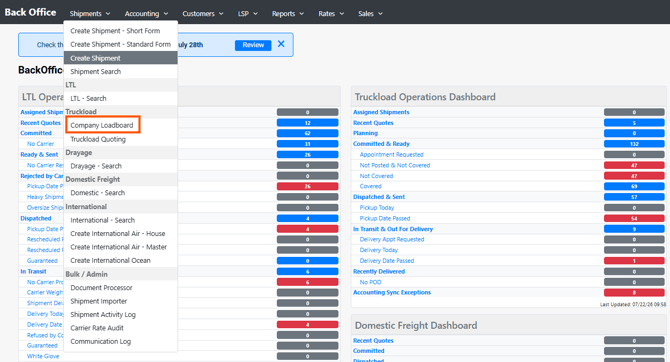Viewport: 670px width, 362px height.
Task: Open Domestic Freight Recent Quotes link
Action: [x=373, y=341]
